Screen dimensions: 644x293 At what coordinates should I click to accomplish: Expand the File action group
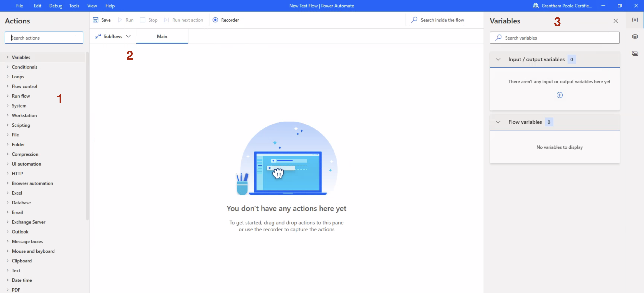(7, 135)
